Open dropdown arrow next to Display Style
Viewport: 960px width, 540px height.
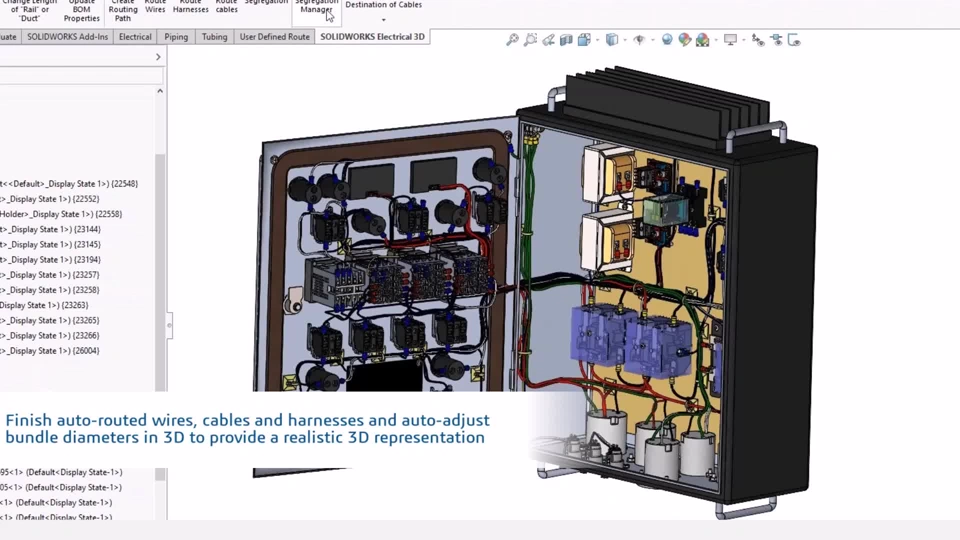click(x=624, y=40)
